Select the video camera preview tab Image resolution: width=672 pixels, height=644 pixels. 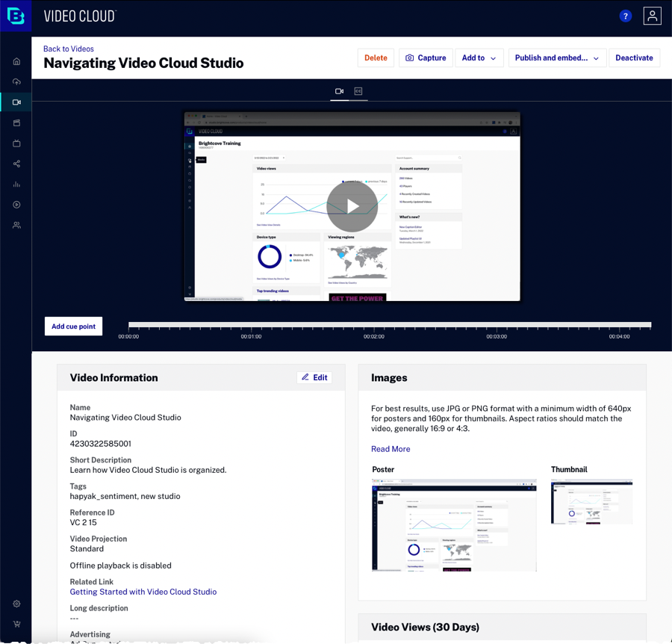[339, 91]
